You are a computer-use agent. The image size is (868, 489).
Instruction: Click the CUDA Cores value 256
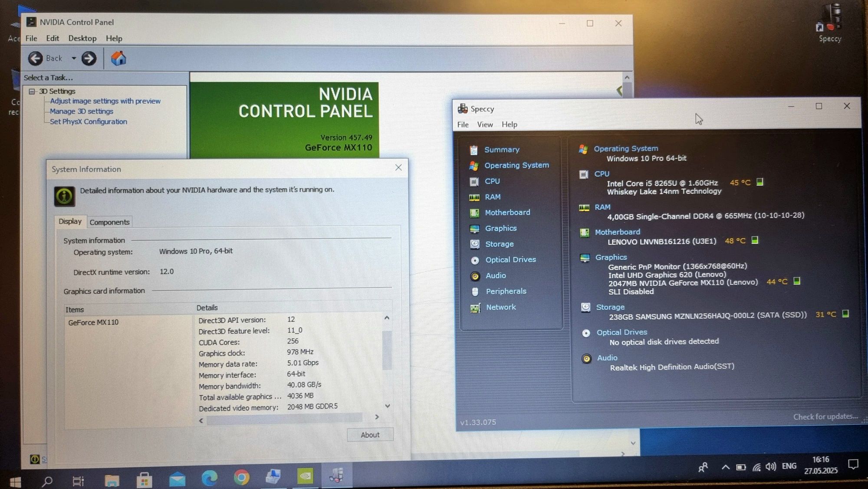tap(293, 341)
